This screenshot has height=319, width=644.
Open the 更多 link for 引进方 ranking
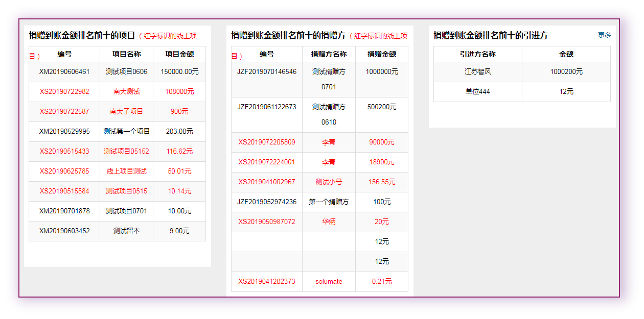pyautogui.click(x=604, y=35)
